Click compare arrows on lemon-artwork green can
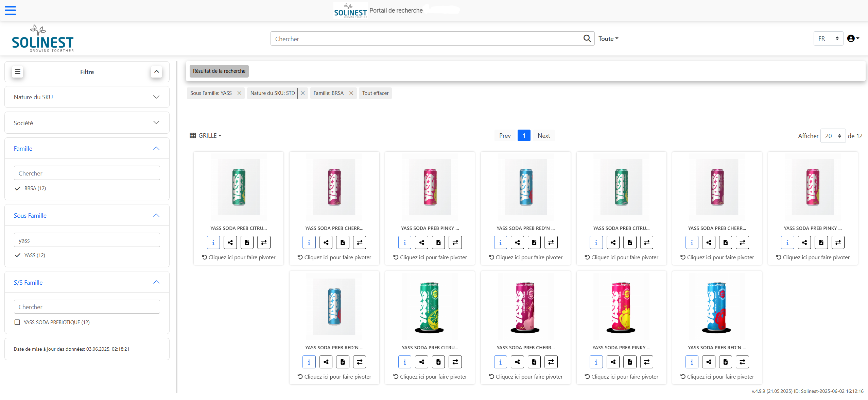This screenshot has width=868, height=400. (x=455, y=362)
